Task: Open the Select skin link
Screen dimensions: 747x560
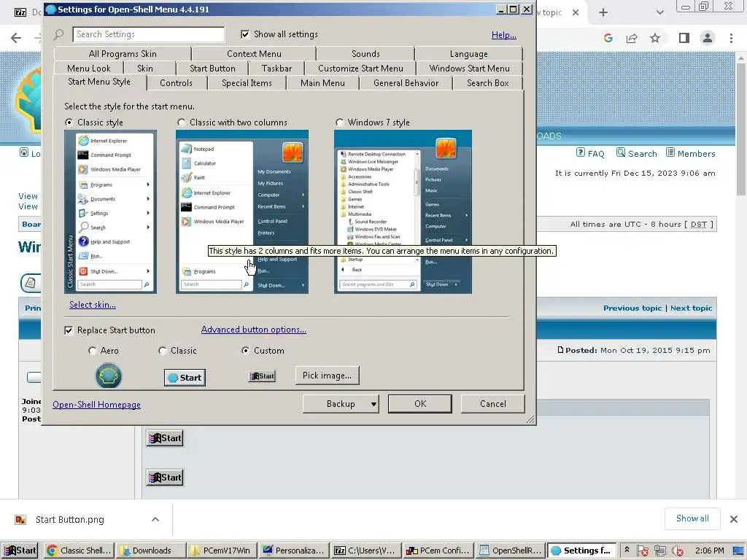Action: pyautogui.click(x=93, y=305)
